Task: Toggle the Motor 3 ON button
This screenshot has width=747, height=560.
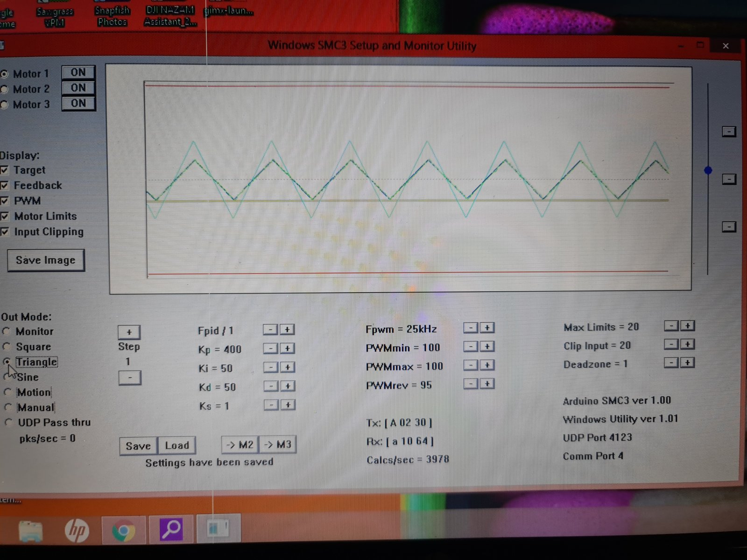Action: (78, 103)
